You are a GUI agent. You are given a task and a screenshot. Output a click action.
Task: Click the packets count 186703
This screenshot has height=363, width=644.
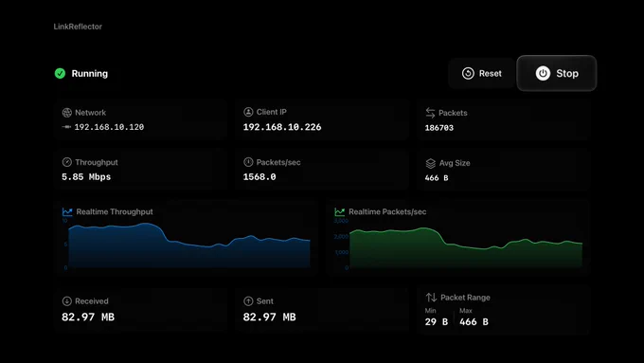click(x=439, y=128)
